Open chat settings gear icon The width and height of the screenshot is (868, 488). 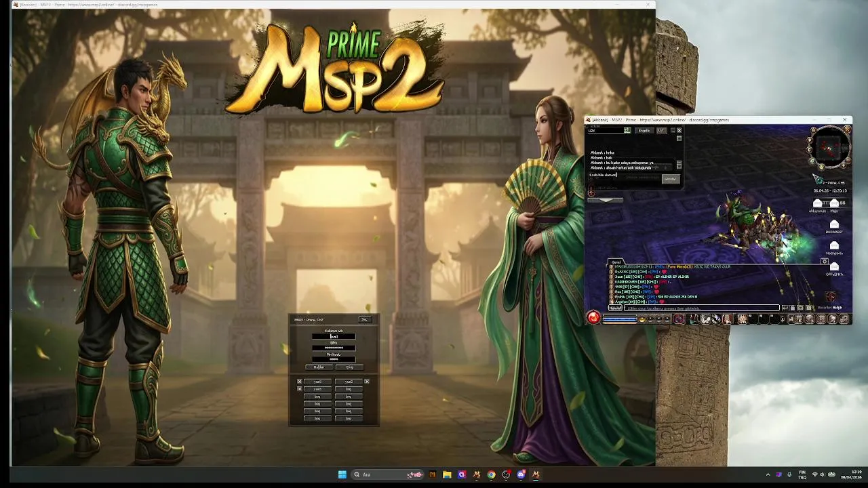[825, 261]
